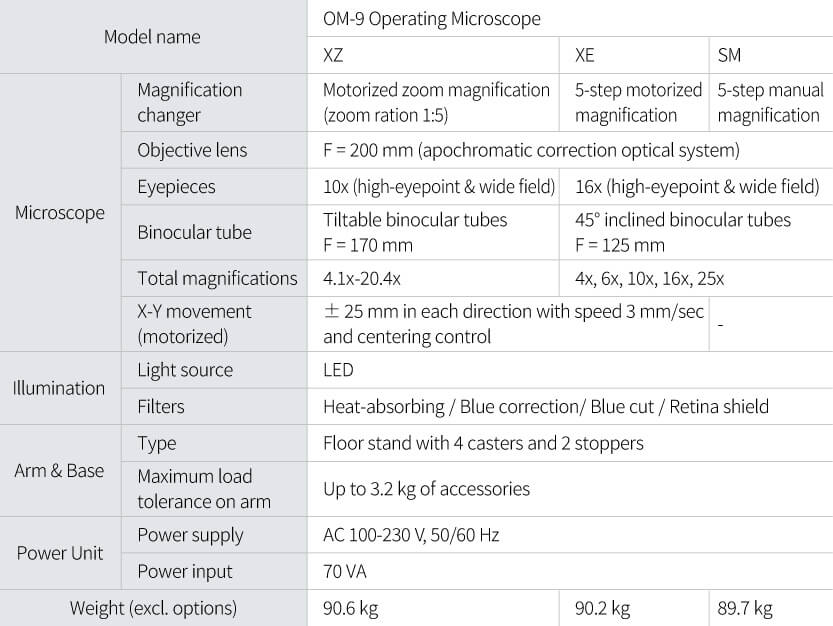Click the SM model column header
The height and width of the screenshot is (626, 833).
(x=729, y=56)
